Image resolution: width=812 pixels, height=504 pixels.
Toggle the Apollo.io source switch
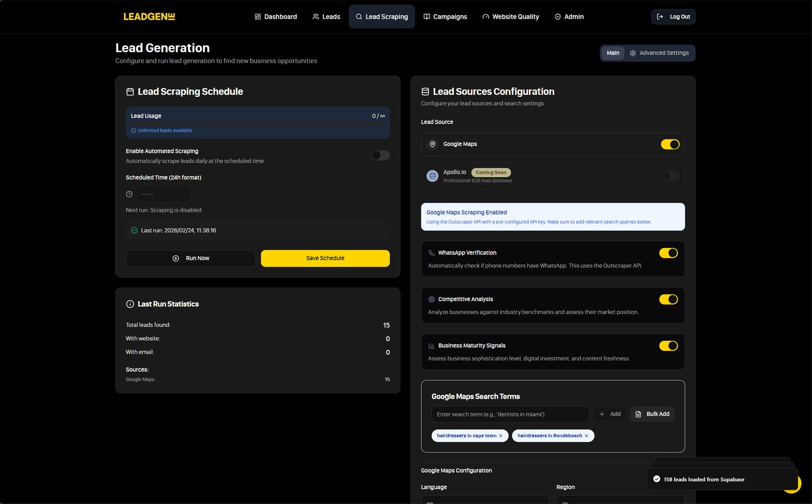click(x=670, y=176)
